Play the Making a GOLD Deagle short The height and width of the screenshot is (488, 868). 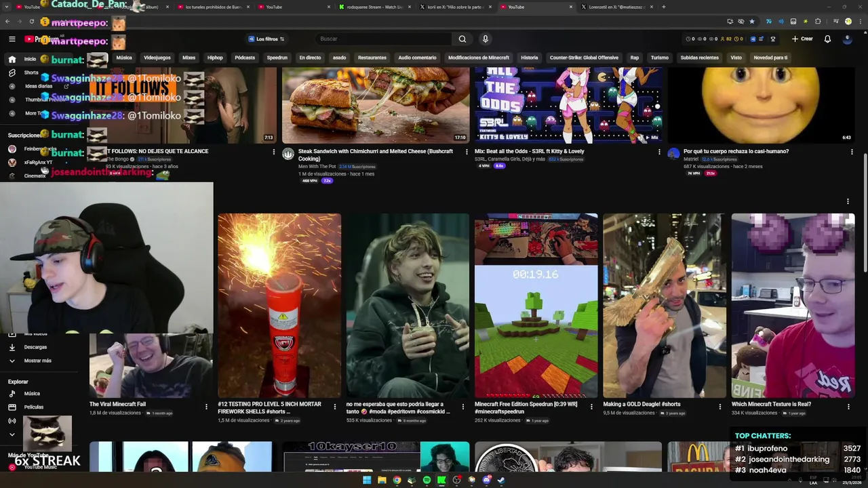coord(665,306)
